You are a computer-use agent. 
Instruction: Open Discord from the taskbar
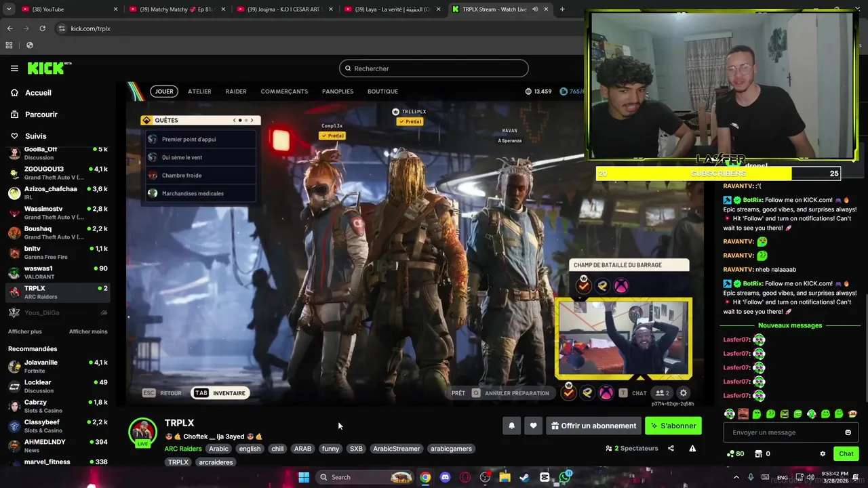click(445, 477)
